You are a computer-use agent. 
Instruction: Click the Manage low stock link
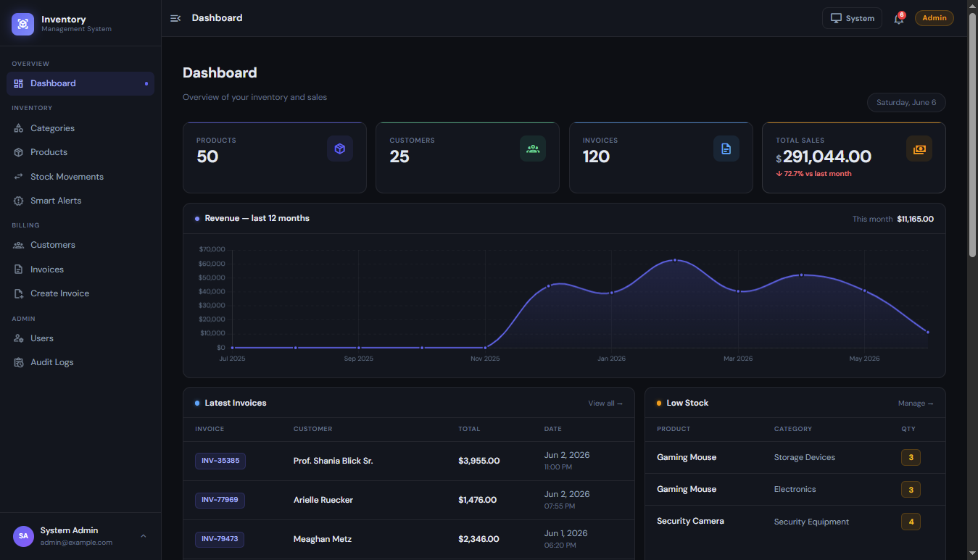click(916, 404)
